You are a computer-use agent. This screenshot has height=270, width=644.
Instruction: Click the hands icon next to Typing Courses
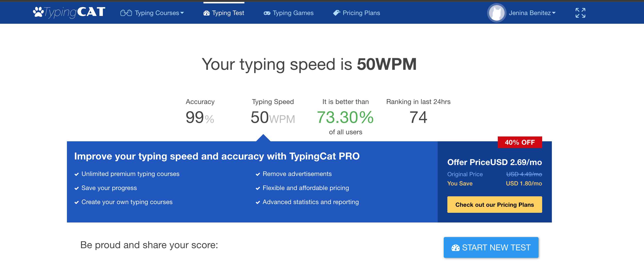point(126,13)
